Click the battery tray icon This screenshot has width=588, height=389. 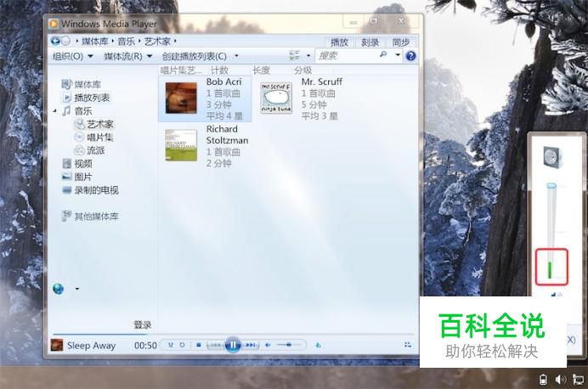tap(543, 380)
